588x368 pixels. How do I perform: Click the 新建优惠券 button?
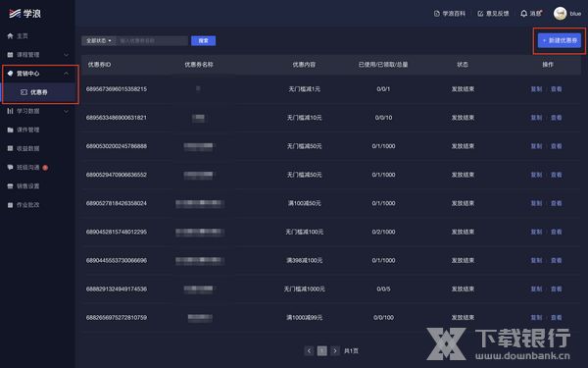coord(560,40)
